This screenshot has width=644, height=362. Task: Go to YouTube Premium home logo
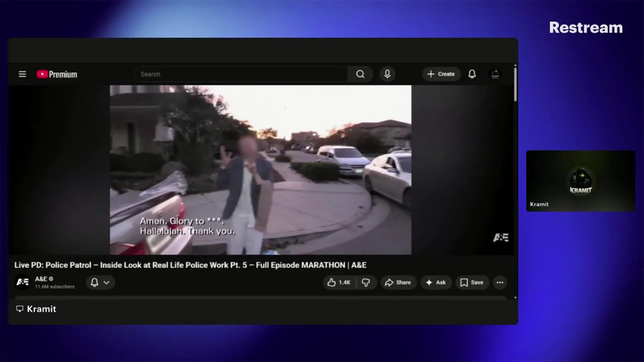click(57, 74)
